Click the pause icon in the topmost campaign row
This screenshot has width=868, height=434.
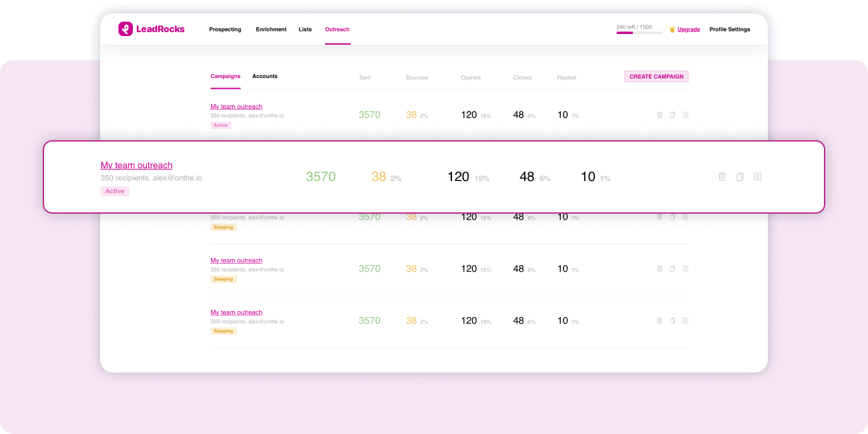686,115
